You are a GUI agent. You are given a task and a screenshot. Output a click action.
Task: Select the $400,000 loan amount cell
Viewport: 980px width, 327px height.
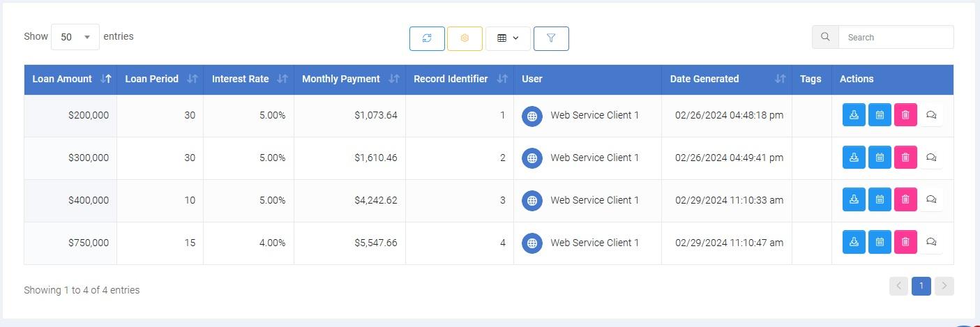[x=70, y=201]
